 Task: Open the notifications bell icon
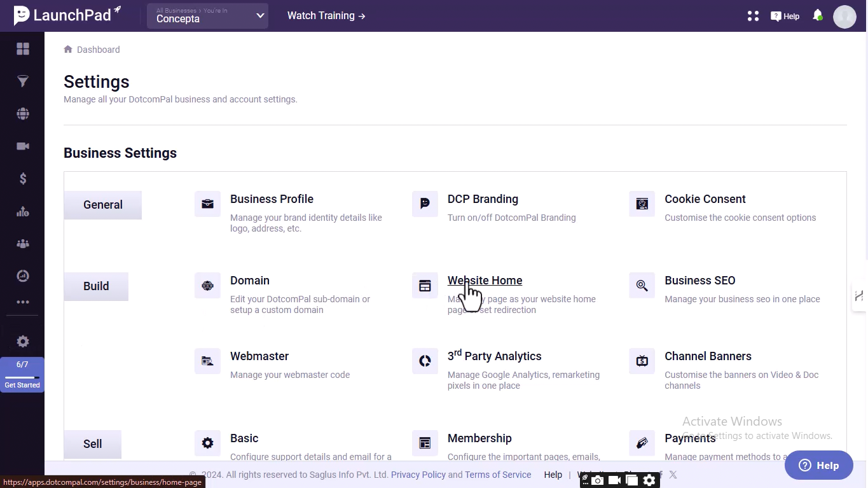[818, 15]
